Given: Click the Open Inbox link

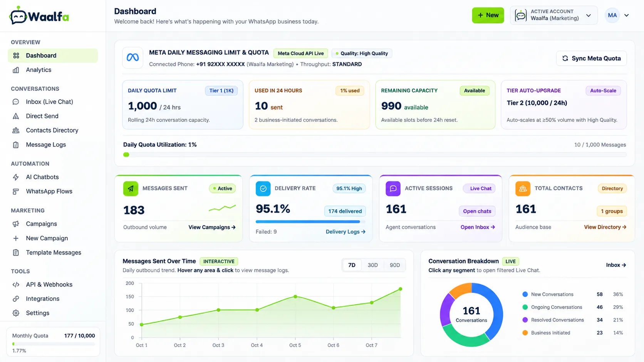Looking at the screenshot, I should pos(478,227).
